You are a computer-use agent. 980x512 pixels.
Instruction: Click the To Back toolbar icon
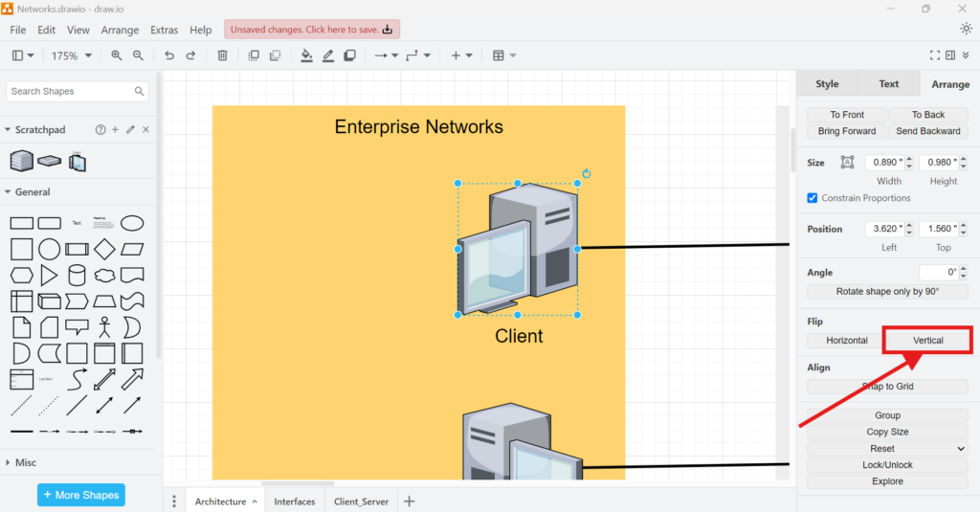pyautogui.click(x=275, y=56)
